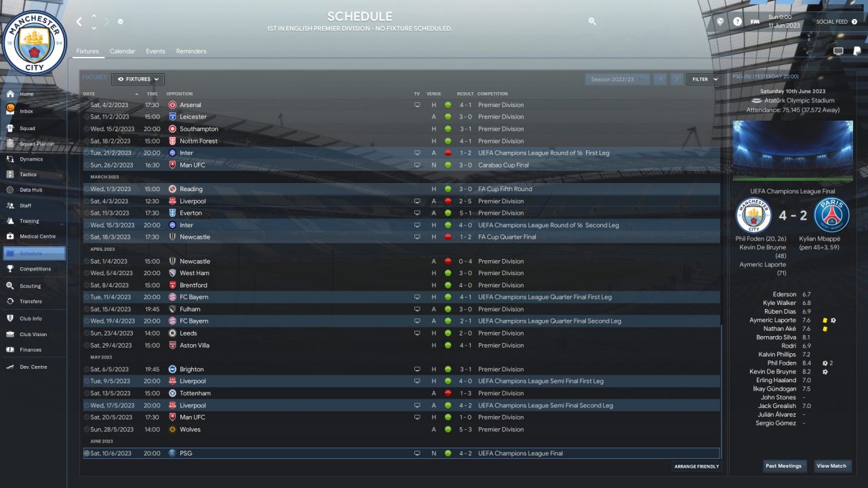Open the Filter dropdown
Viewport: 868px width, 488px height.
tap(705, 79)
